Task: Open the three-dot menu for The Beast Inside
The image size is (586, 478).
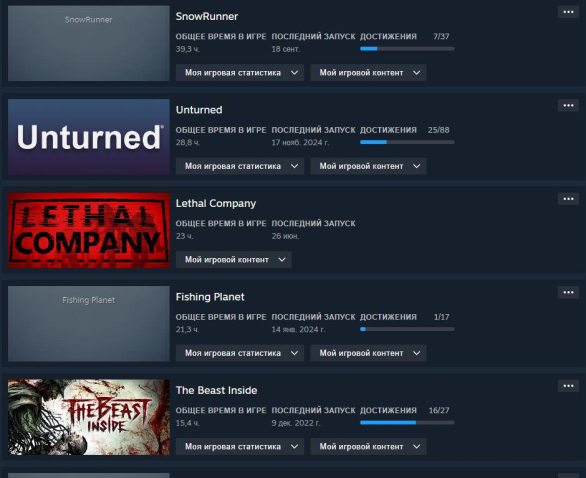Action: tap(568, 386)
